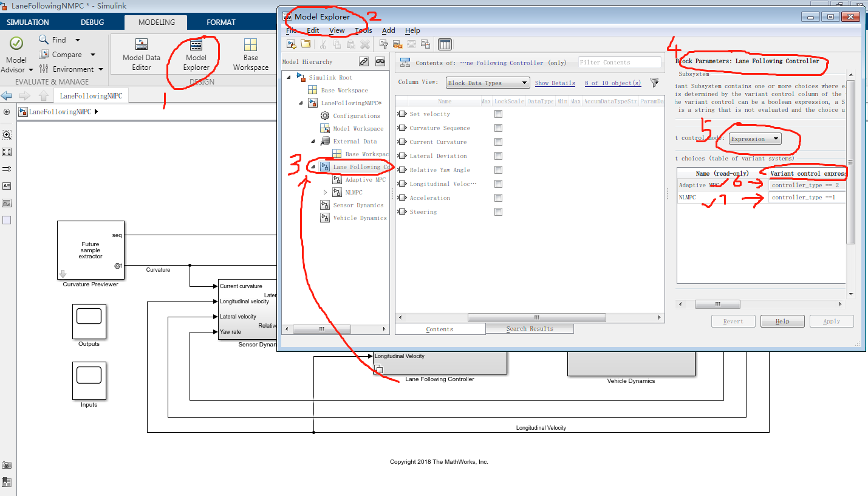Viewport: 868px width, 496px height.
Task: Click the Area rectangle palette icon
Action: pyautogui.click(x=7, y=220)
